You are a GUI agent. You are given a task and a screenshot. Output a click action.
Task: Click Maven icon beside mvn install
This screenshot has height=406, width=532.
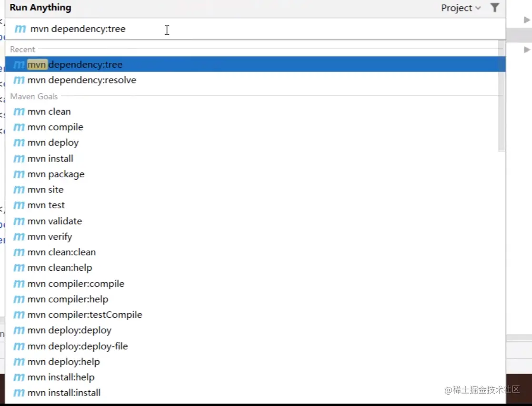pos(19,159)
